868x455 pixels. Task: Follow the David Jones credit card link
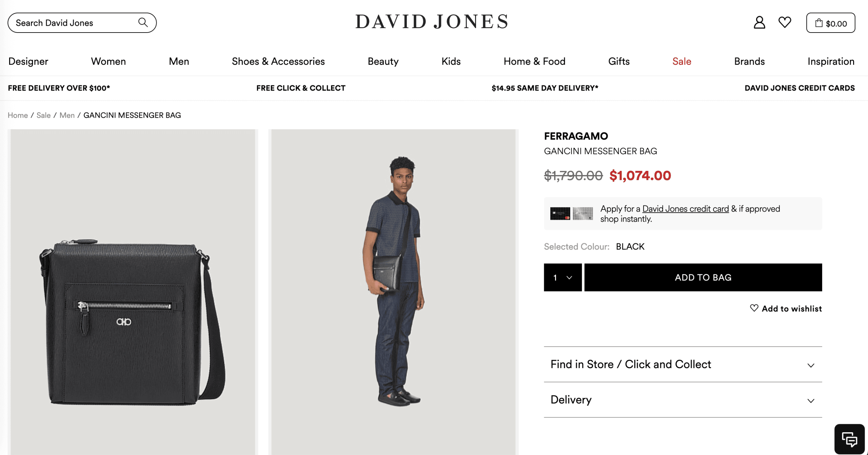click(685, 209)
